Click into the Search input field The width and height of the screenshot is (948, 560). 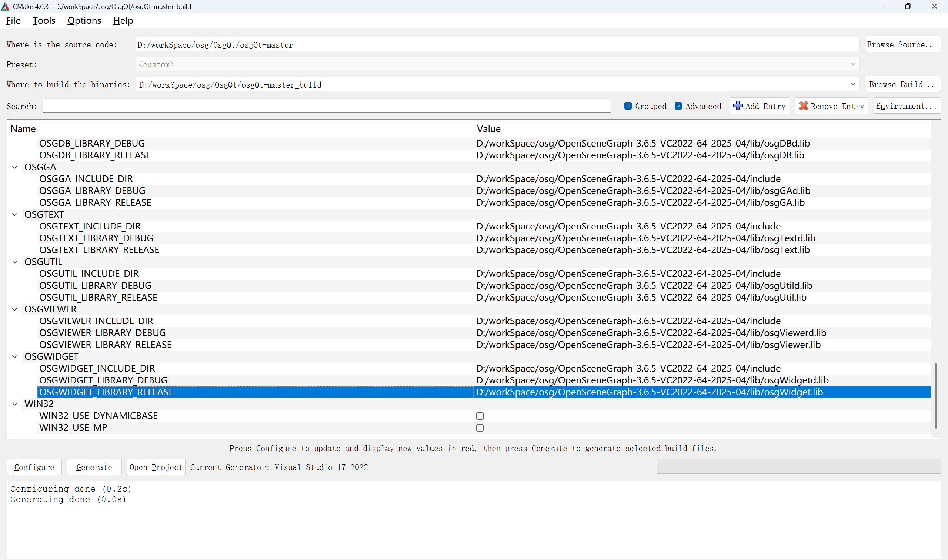326,106
